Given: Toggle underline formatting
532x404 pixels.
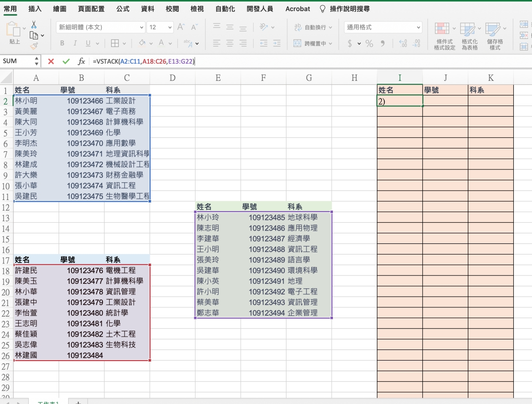Looking at the screenshot, I should point(88,43).
